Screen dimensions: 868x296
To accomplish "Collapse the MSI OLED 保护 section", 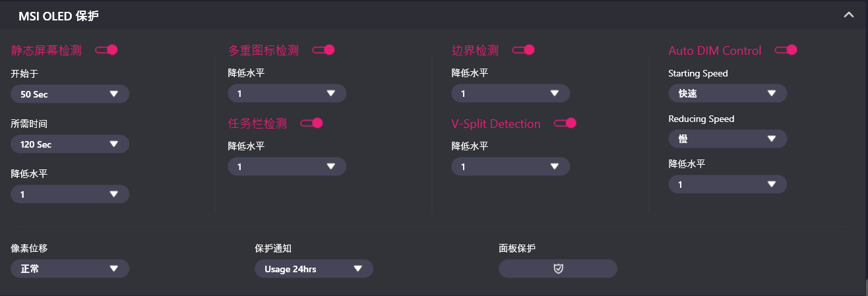I will [848, 15].
